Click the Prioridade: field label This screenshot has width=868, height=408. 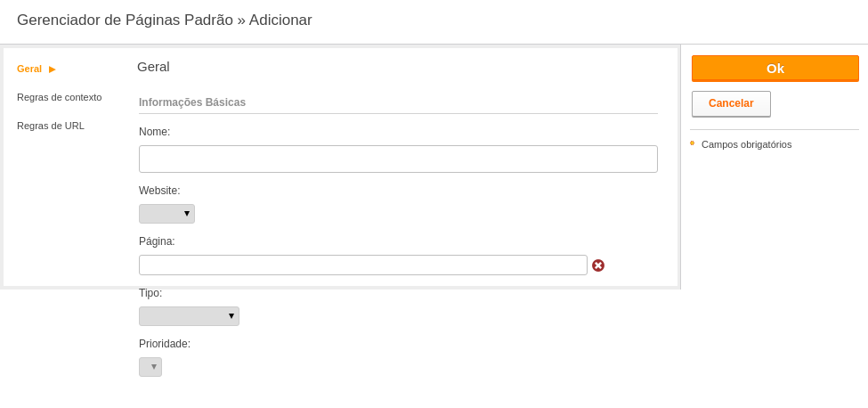[165, 344]
